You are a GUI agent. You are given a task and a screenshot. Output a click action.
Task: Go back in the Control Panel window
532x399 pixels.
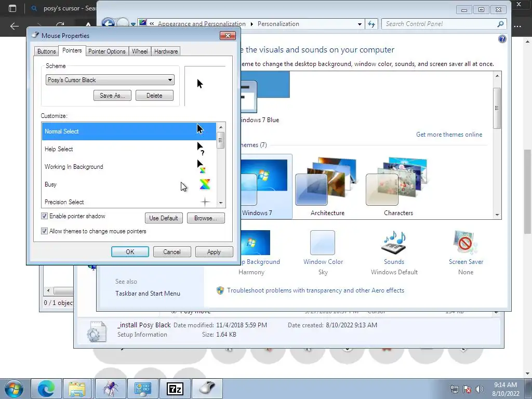[x=108, y=24]
